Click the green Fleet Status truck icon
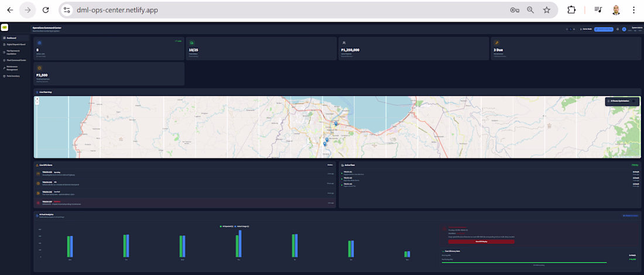 click(191, 43)
